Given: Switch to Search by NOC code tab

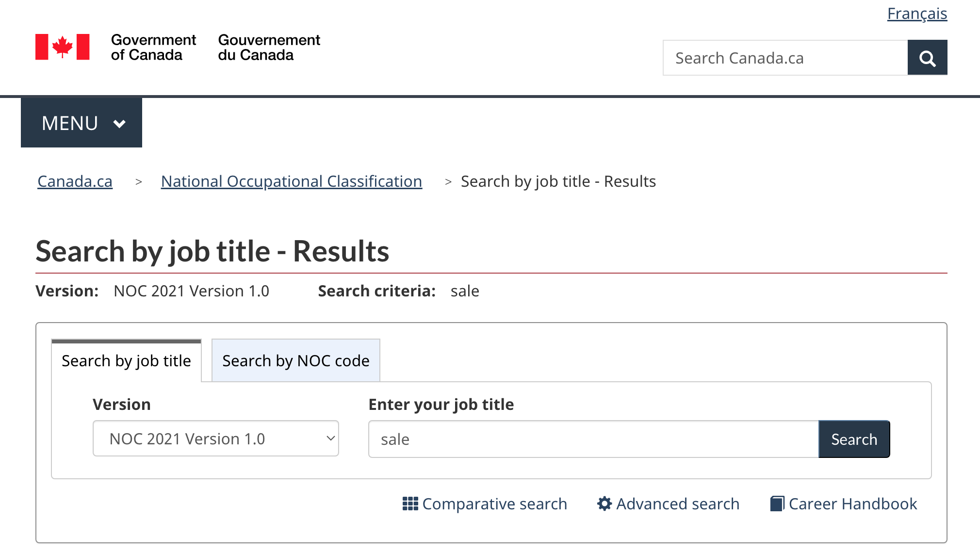Looking at the screenshot, I should tap(296, 361).
